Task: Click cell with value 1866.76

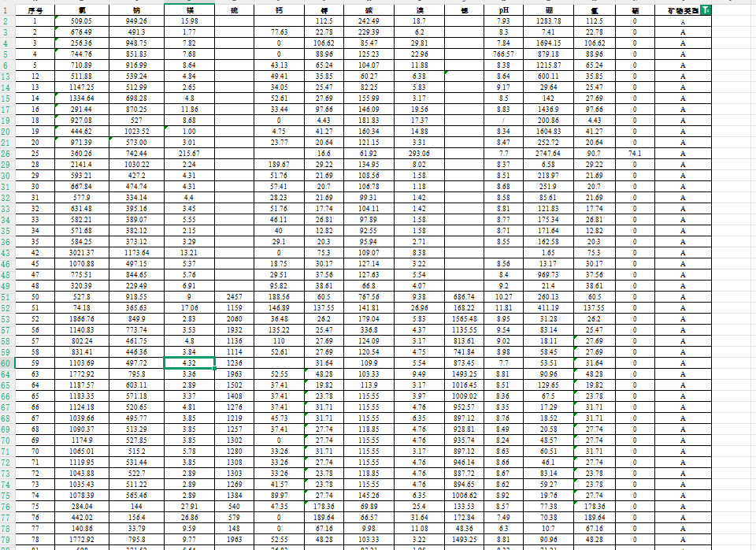Action: (81, 319)
